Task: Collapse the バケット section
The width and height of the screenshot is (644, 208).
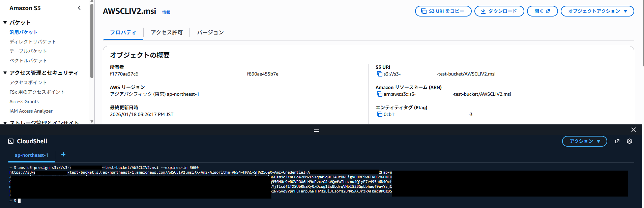Action: (x=5, y=23)
